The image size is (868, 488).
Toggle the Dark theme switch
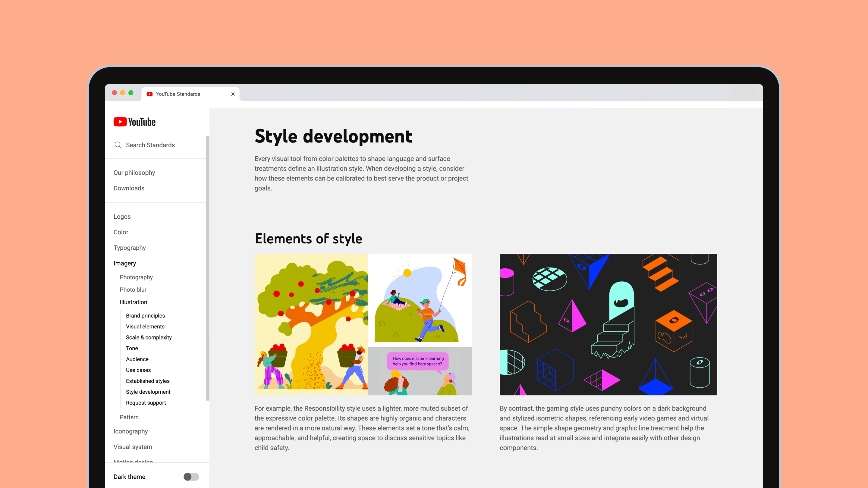191,477
